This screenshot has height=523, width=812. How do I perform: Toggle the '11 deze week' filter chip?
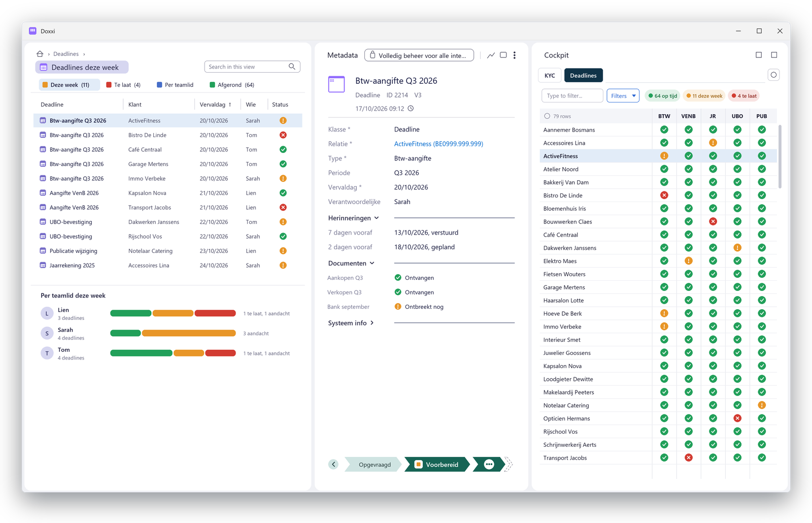(x=704, y=96)
